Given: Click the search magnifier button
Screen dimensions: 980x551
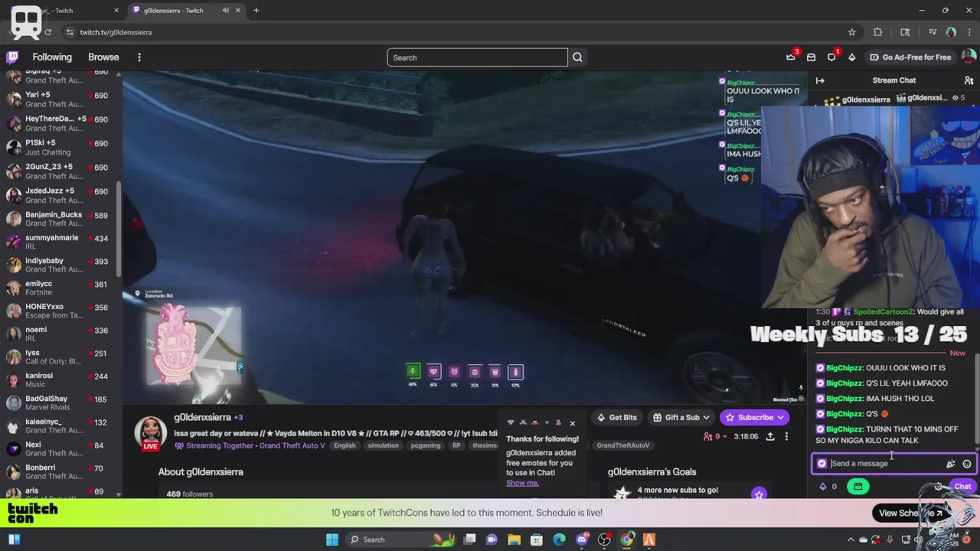Looking at the screenshot, I should click(577, 57).
